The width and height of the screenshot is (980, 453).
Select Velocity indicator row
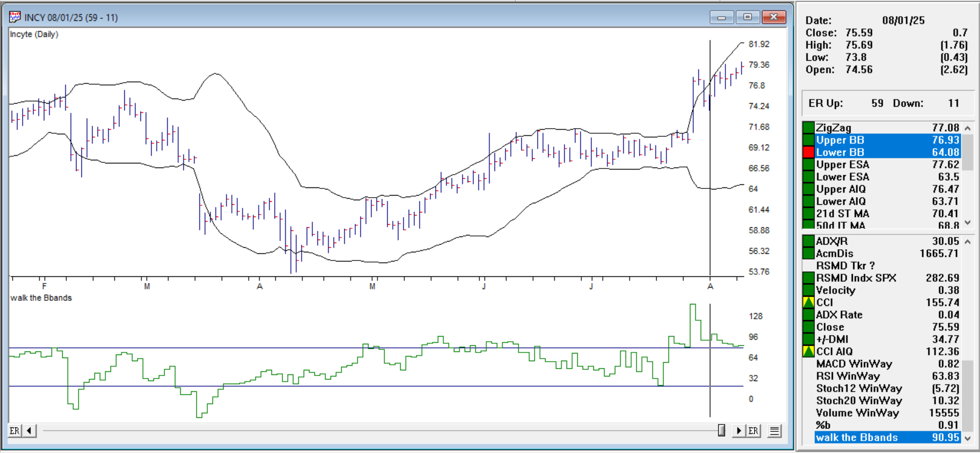pyautogui.click(x=888, y=290)
